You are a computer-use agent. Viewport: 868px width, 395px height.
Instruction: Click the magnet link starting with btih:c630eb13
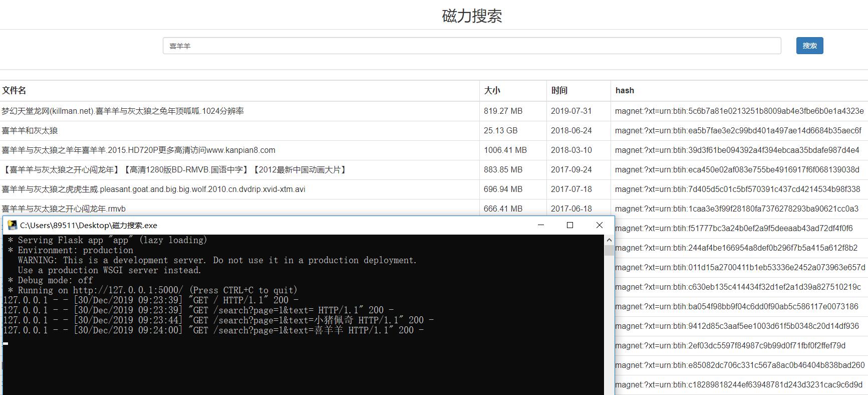pos(738,287)
